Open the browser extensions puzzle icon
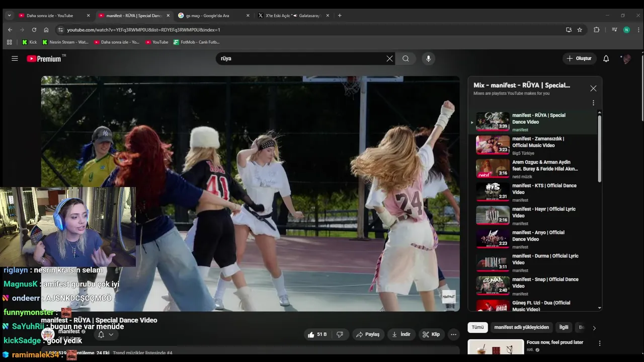This screenshot has height=362, width=644. click(596, 30)
